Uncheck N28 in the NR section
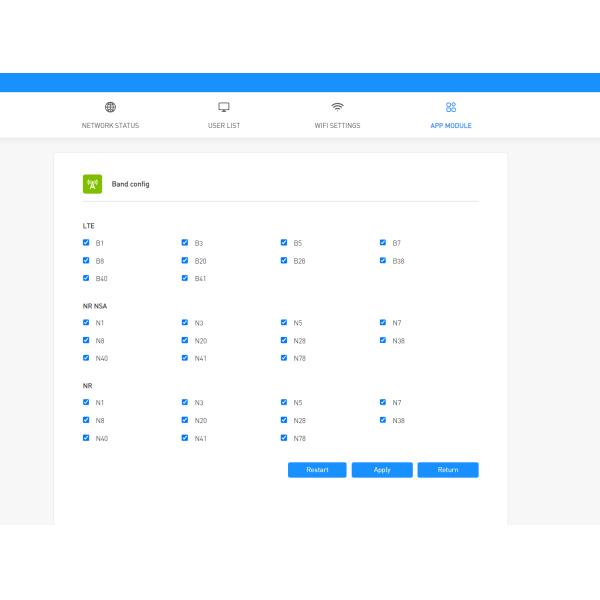 (284, 420)
